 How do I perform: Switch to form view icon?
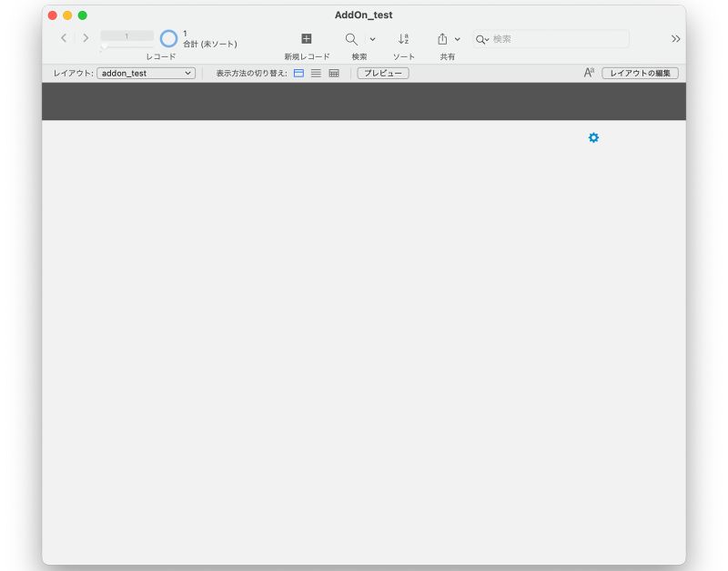coord(299,74)
